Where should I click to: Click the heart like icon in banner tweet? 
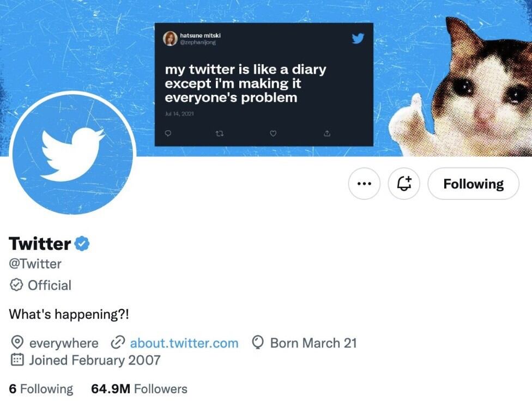coord(274,133)
